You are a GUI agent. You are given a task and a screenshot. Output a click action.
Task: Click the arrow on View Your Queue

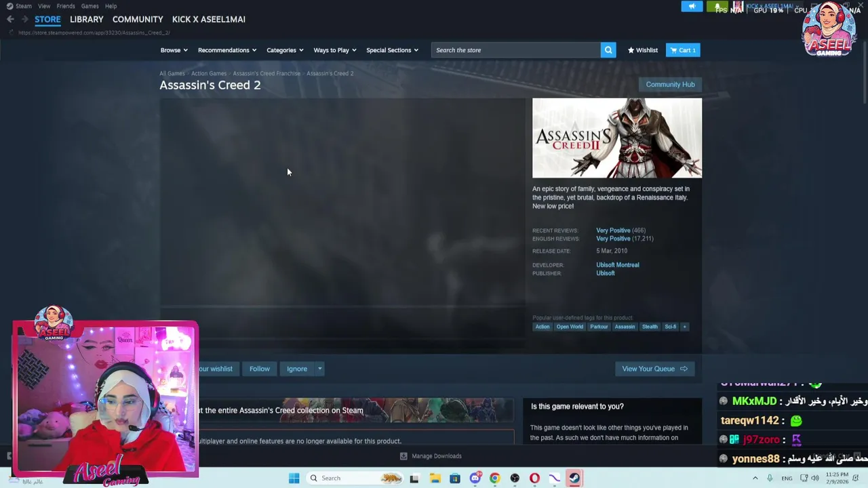[x=684, y=369]
